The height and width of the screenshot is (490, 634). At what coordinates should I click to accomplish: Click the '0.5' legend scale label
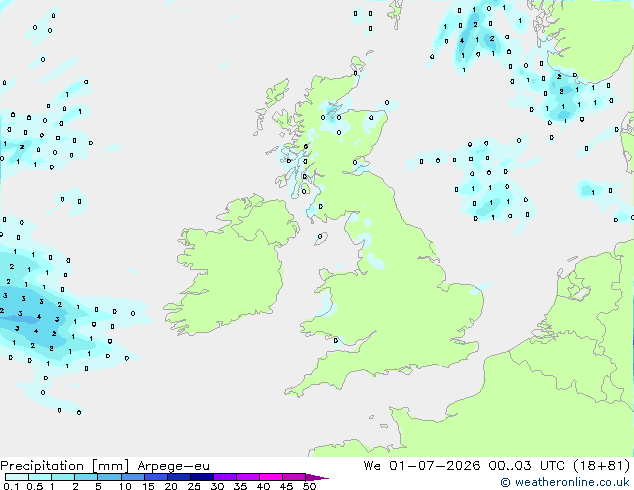[35, 486]
